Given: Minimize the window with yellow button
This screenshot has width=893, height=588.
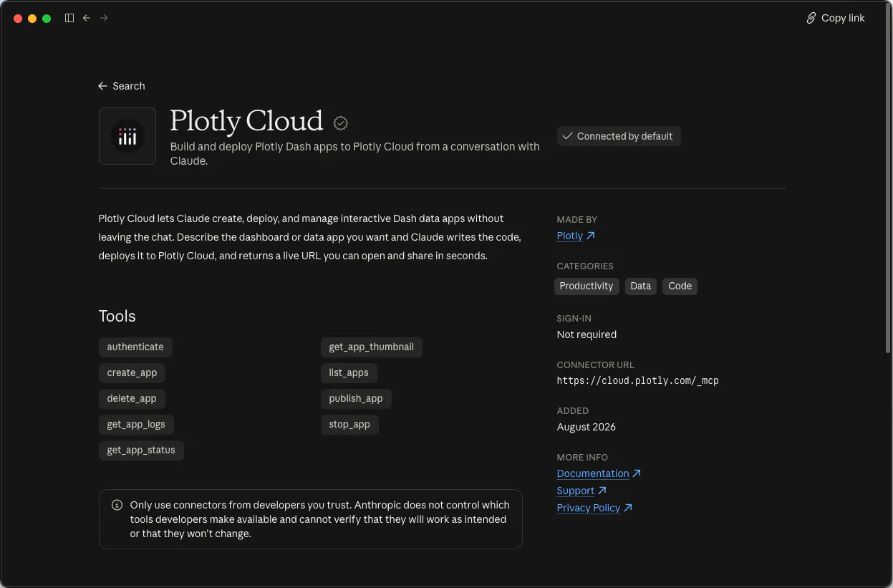Looking at the screenshot, I should (x=32, y=18).
